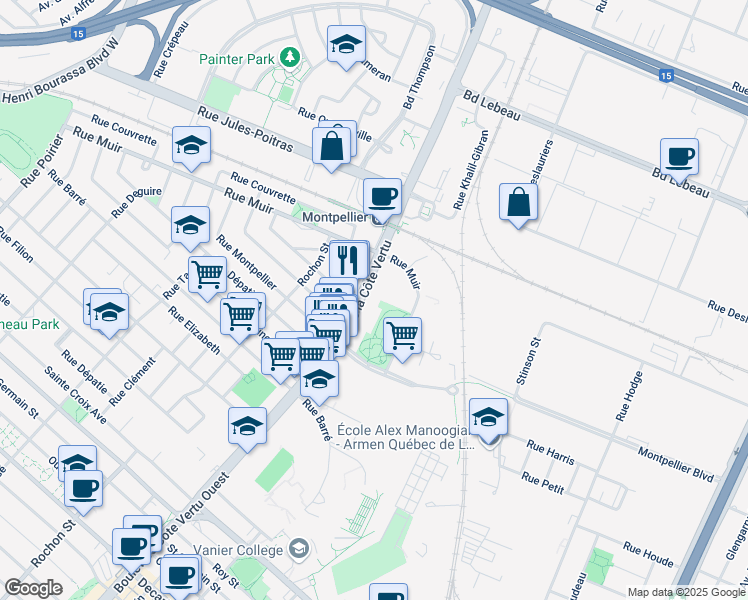The height and width of the screenshot is (600, 748).
Task: Click the grocery cart marker near Rue Montpellier
Action: click(x=208, y=275)
